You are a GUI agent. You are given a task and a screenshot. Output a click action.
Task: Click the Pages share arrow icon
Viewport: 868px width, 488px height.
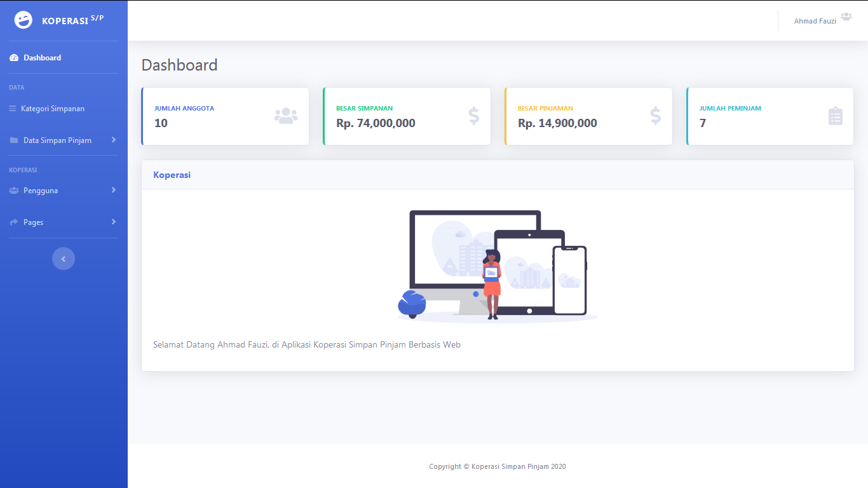14,222
